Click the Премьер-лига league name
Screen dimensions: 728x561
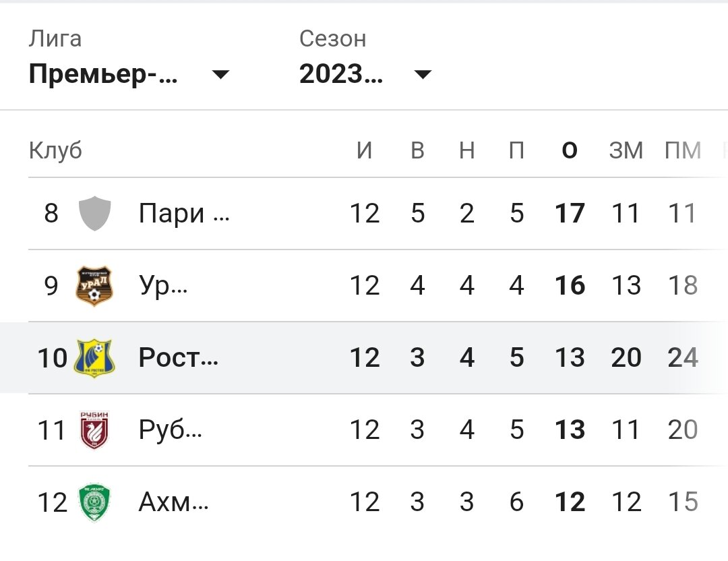(101, 75)
